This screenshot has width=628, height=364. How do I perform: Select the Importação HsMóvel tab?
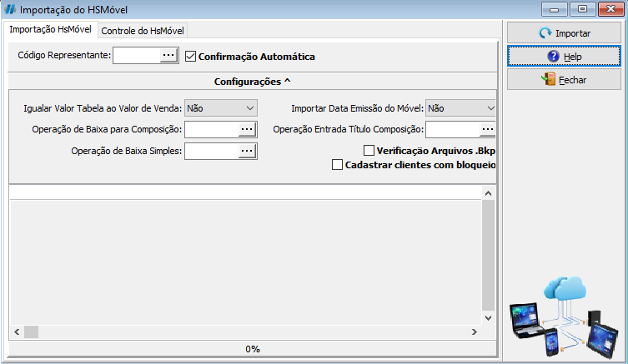51,30
